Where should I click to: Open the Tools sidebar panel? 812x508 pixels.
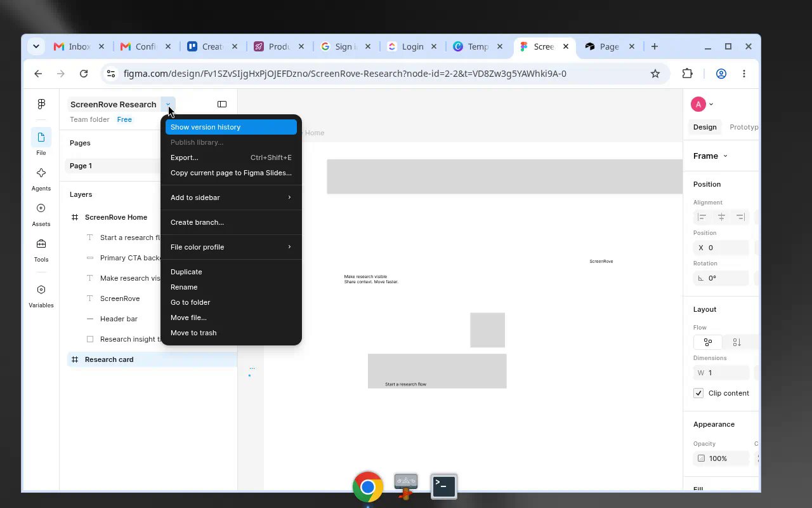click(x=41, y=244)
